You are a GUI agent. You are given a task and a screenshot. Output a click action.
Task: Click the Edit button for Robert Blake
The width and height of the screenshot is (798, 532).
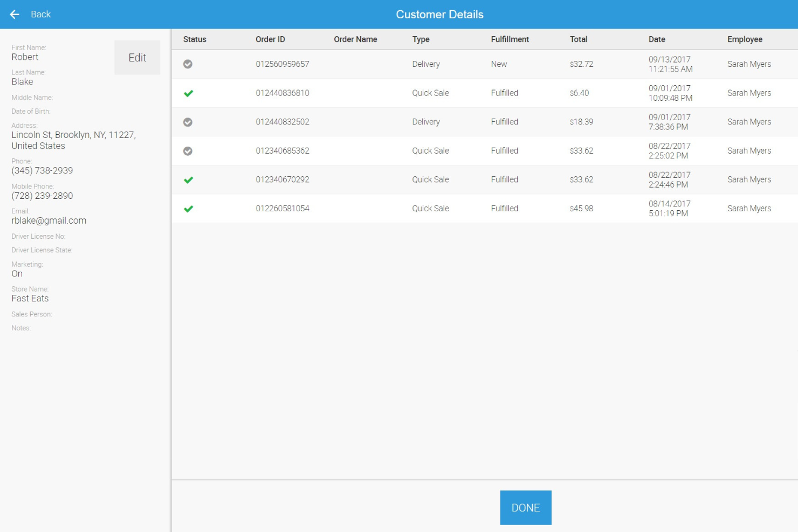[x=137, y=57]
